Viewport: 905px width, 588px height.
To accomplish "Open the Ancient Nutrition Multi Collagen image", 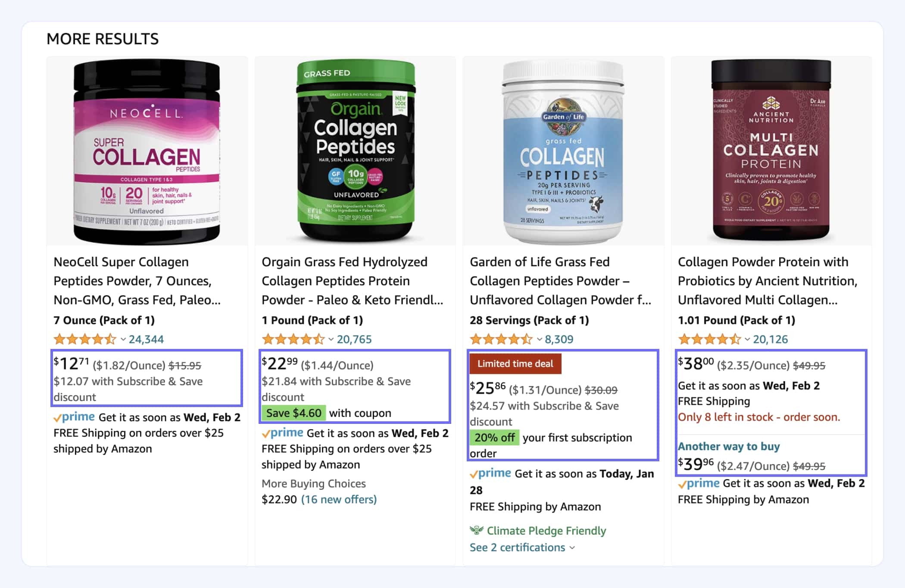I will [x=771, y=151].
